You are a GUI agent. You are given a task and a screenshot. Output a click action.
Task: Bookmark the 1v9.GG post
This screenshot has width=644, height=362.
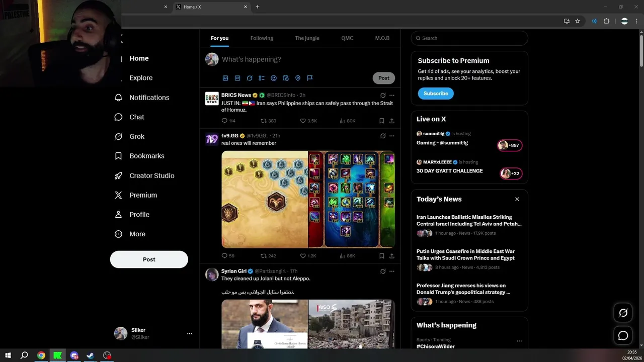tap(382, 256)
